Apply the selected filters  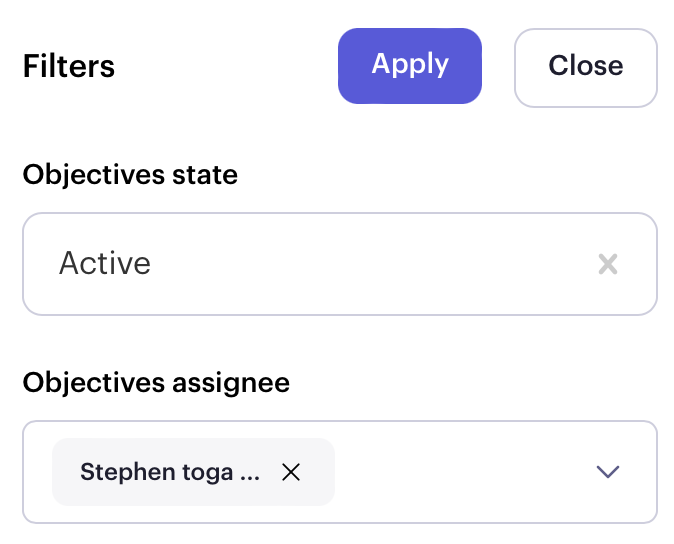410,66
